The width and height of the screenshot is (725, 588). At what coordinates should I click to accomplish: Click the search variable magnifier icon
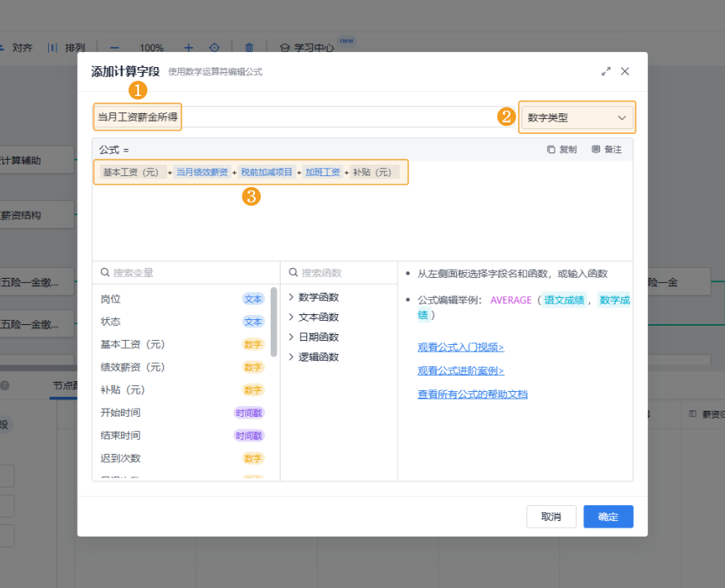[x=105, y=273]
